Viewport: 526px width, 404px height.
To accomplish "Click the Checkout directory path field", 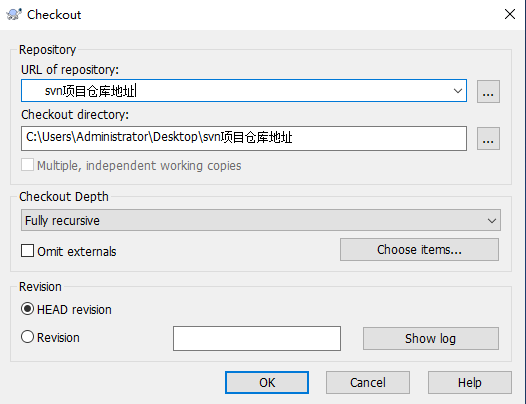I will (x=244, y=138).
